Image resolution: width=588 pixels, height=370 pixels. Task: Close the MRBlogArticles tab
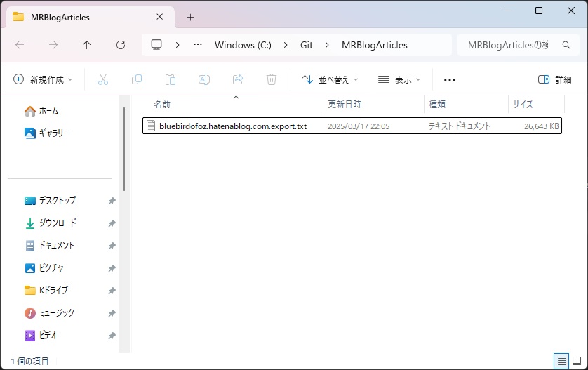160,17
